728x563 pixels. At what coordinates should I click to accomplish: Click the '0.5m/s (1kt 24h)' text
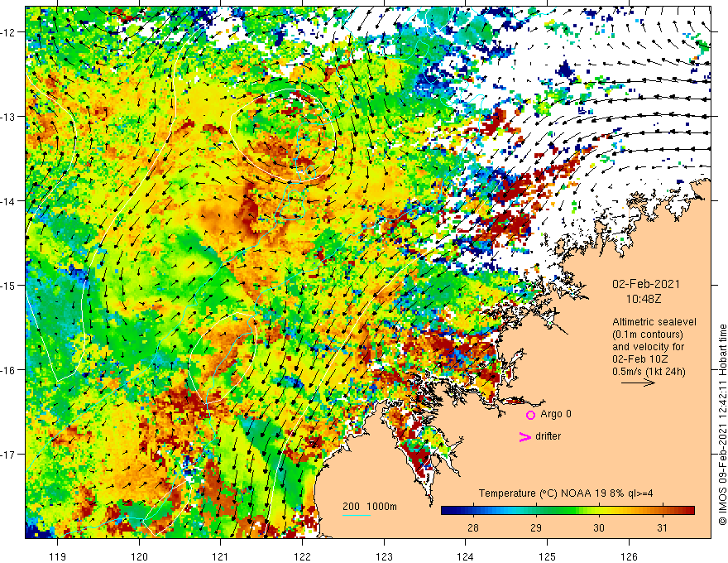coord(649,372)
